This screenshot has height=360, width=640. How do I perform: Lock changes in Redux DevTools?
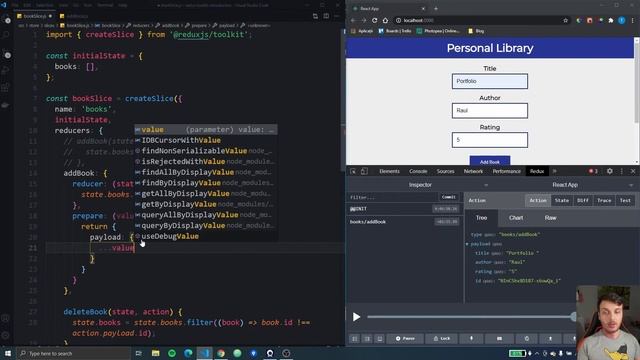[442, 338]
